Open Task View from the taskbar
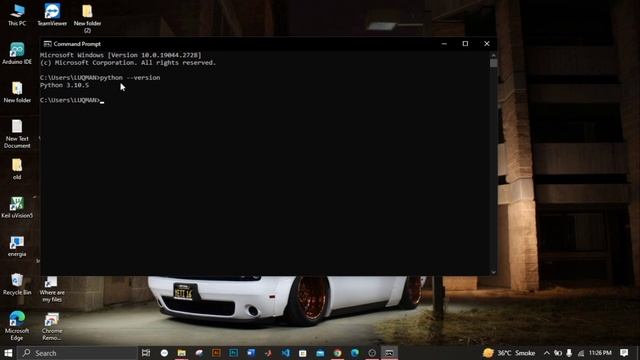 click(146, 353)
